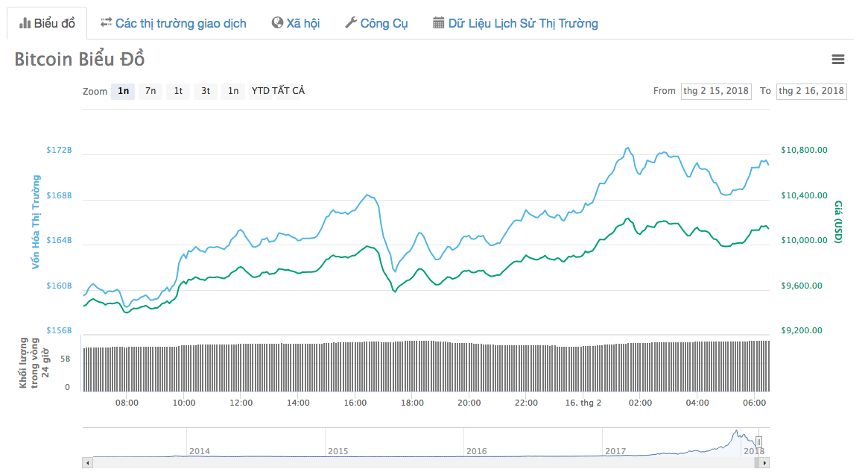Screen dimensions: 868x472
Task: Click the 06:00 time axis label
Action: tap(754, 403)
